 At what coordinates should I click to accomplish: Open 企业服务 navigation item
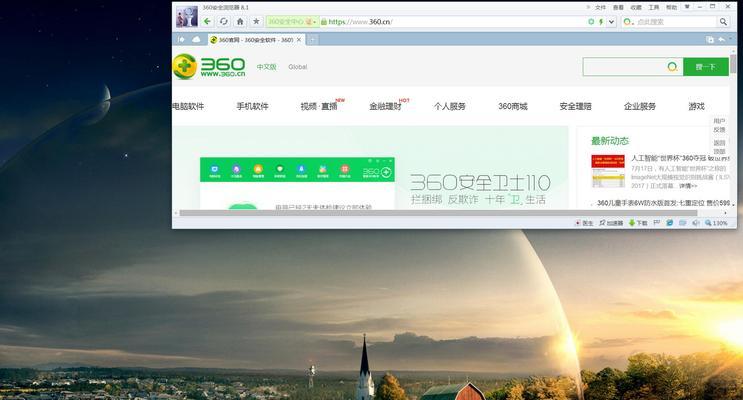(640, 106)
